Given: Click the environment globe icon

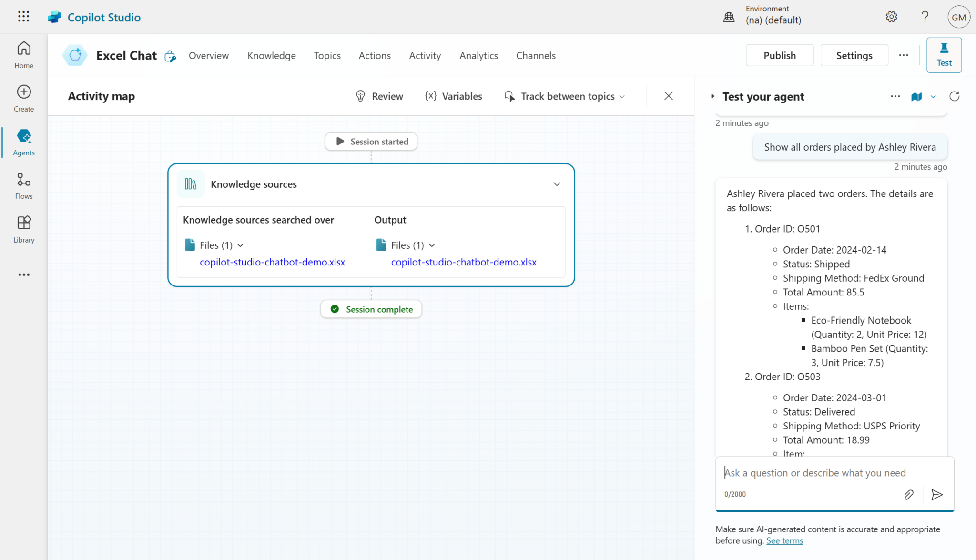Looking at the screenshot, I should click(729, 17).
